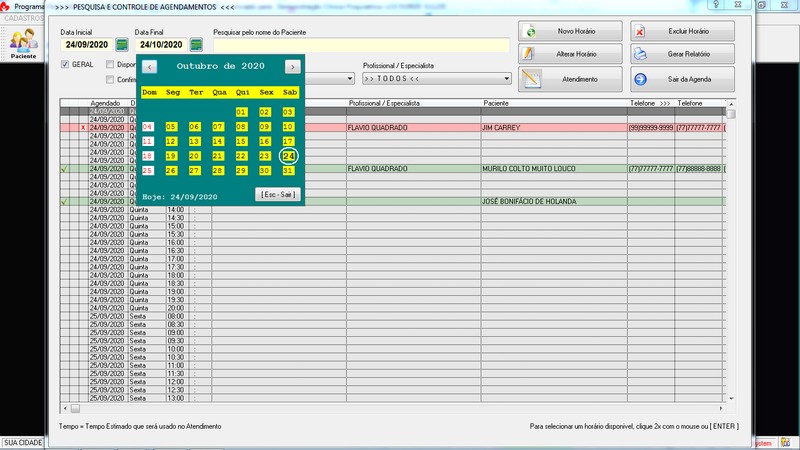Select the JIM CARREY appointment row
Screen dimensions: 800x450
tap(393, 128)
